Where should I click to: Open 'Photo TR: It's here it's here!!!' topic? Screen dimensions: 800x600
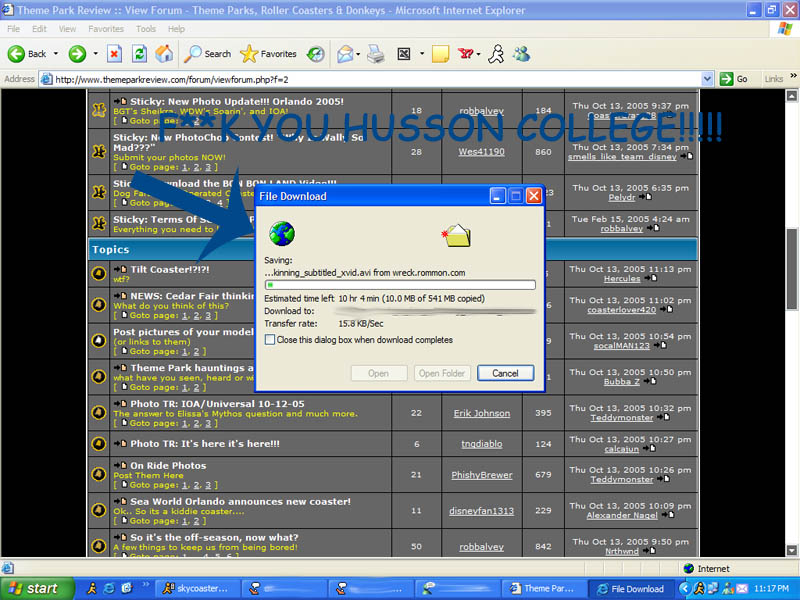pyautogui.click(x=205, y=444)
